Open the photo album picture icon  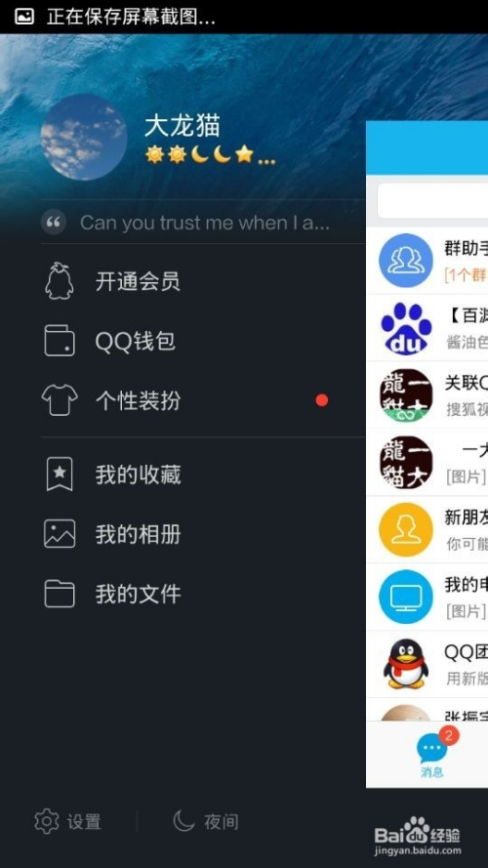pyautogui.click(x=60, y=534)
